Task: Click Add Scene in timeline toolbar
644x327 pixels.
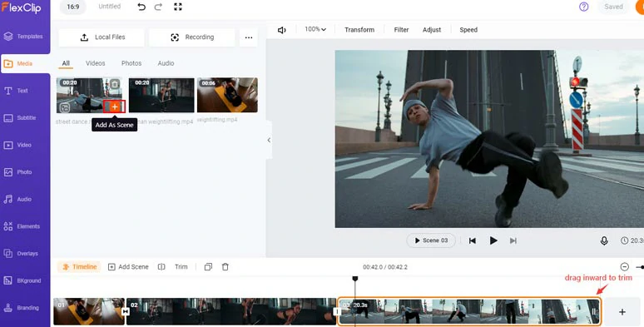Action: tap(128, 267)
